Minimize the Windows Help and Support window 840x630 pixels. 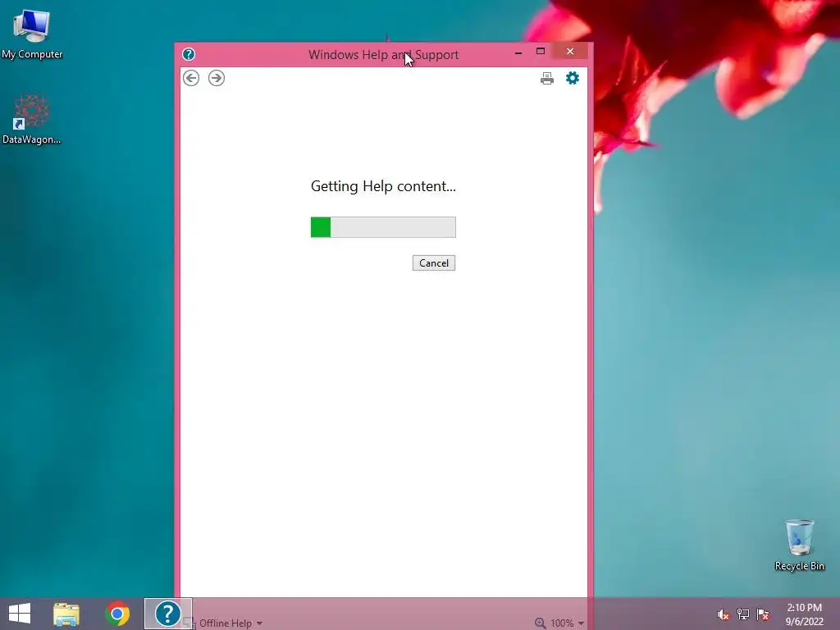[x=518, y=52]
